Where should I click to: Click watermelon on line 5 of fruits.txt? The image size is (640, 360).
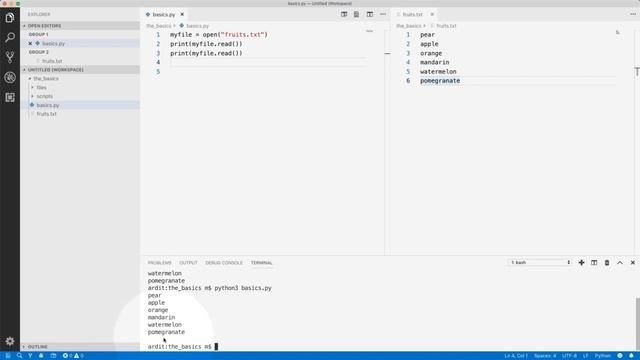(438, 71)
